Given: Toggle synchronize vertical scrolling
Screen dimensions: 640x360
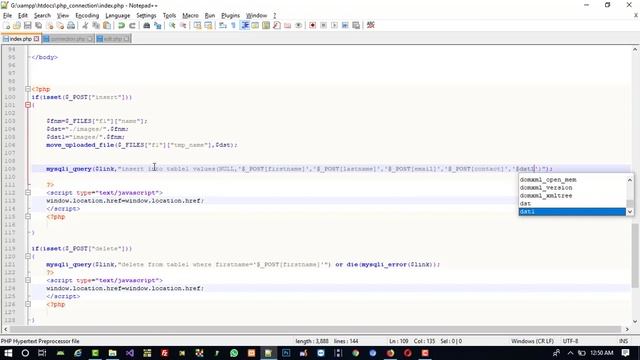Looking at the screenshot, I should click(x=197, y=25).
